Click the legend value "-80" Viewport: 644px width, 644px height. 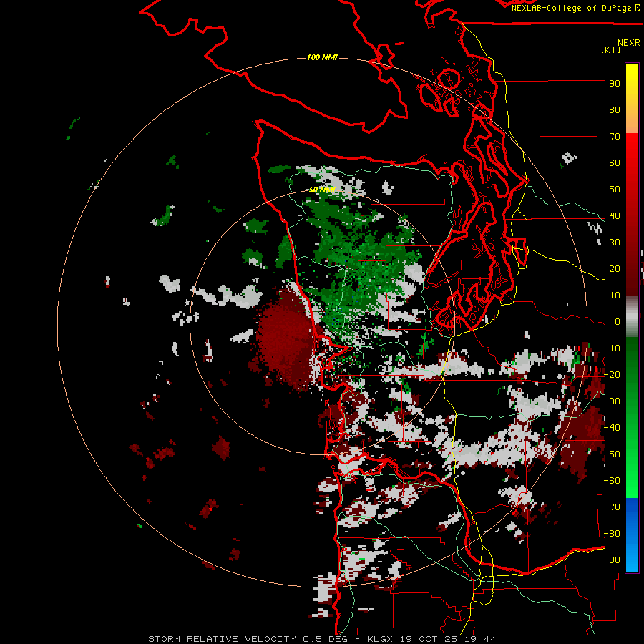(612, 534)
